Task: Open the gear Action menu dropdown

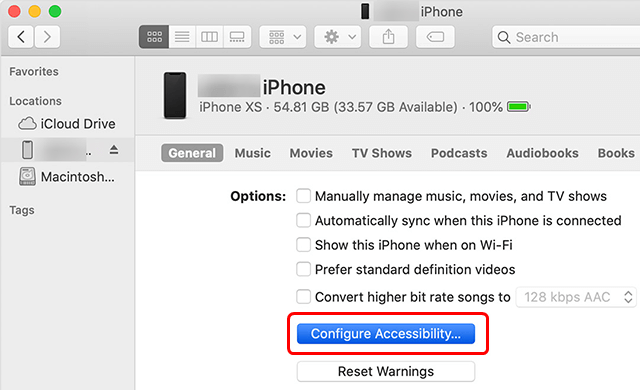Action: [x=338, y=37]
